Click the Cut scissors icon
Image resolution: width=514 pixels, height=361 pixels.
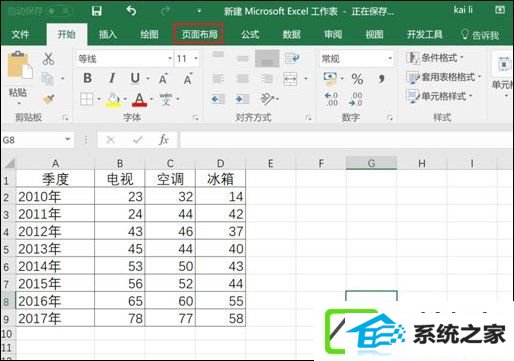[48, 59]
